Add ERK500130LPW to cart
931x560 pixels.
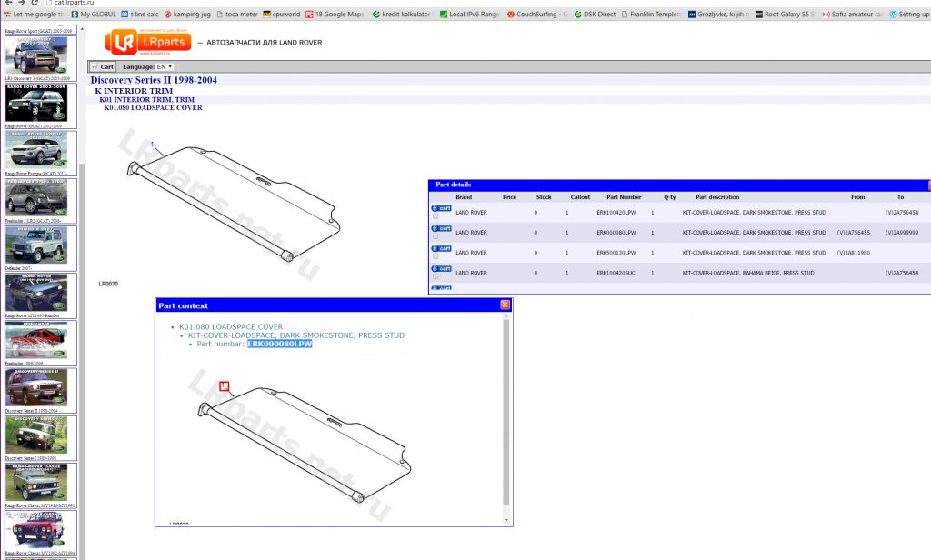tap(442, 249)
